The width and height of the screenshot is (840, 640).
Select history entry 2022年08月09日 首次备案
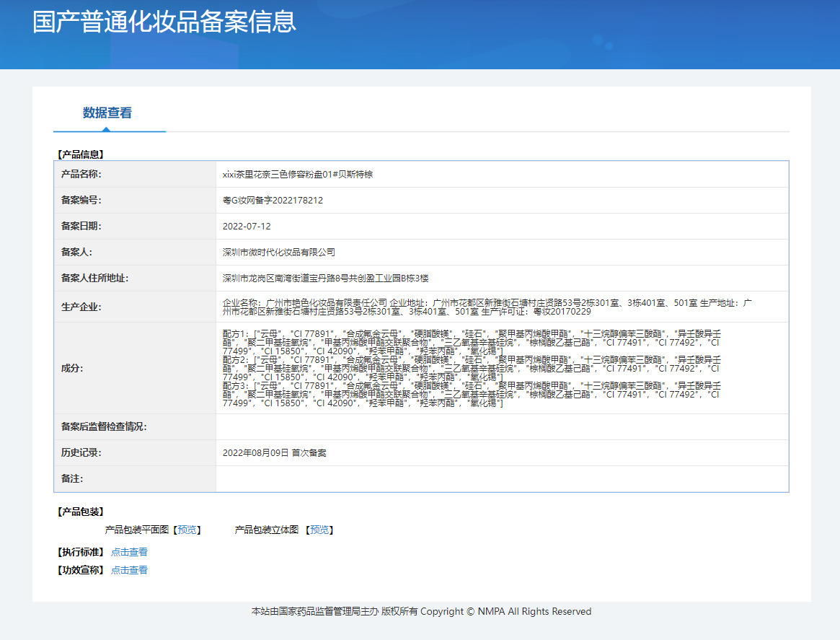click(x=274, y=453)
